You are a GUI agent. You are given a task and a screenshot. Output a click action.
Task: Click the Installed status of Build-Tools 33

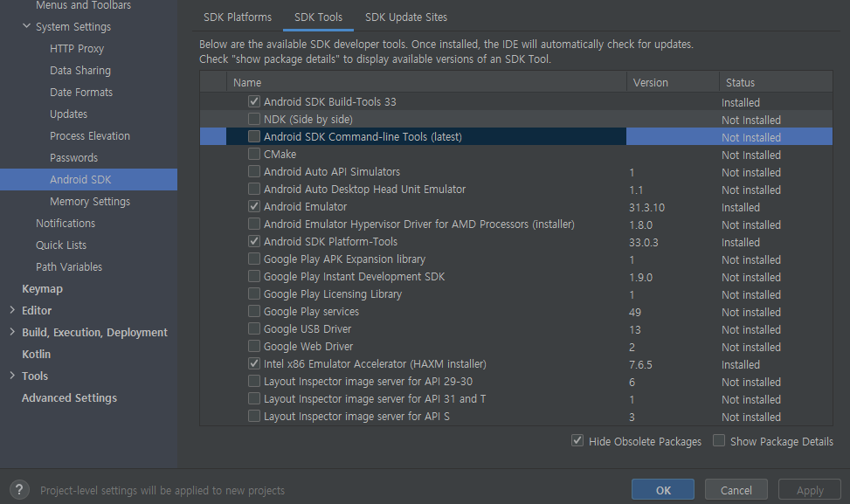(741, 102)
